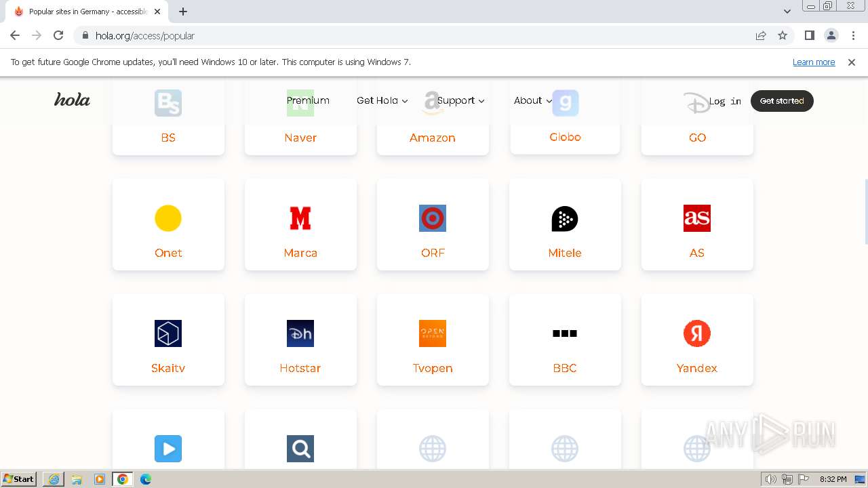Open the blue play-button site icon
868x488 pixels.
tap(168, 449)
